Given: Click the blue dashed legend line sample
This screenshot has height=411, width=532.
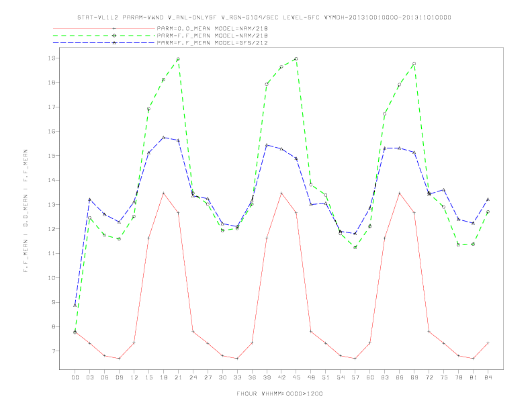Looking at the screenshot, I should pos(104,43).
